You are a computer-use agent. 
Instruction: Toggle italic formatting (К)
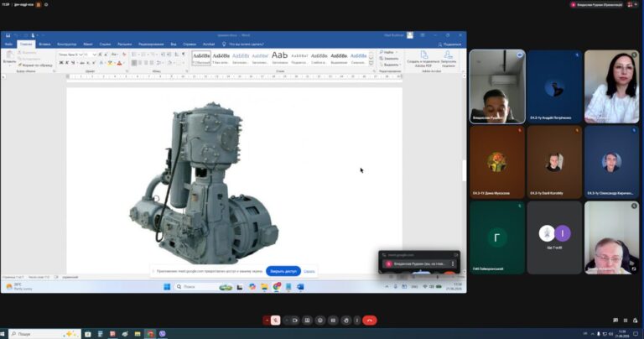(67, 62)
